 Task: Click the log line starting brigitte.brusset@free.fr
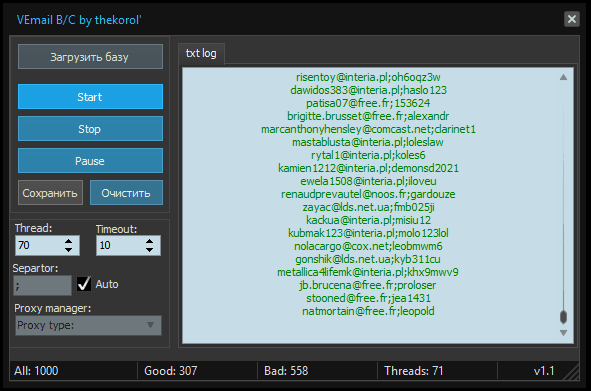[x=368, y=116]
